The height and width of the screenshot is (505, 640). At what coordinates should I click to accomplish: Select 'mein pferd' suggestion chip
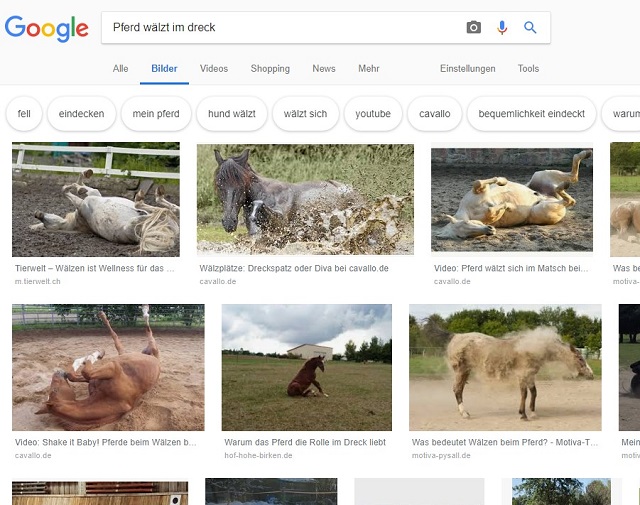[156, 113]
